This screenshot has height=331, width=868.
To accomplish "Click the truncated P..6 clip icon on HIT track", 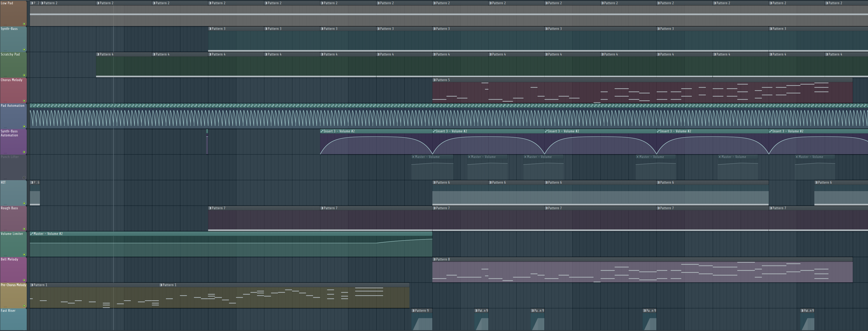I will point(32,182).
